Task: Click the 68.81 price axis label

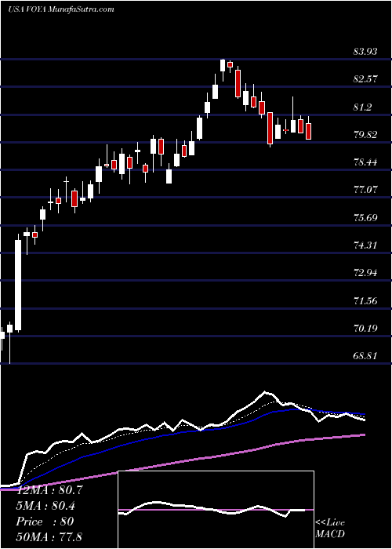Action: [365, 356]
